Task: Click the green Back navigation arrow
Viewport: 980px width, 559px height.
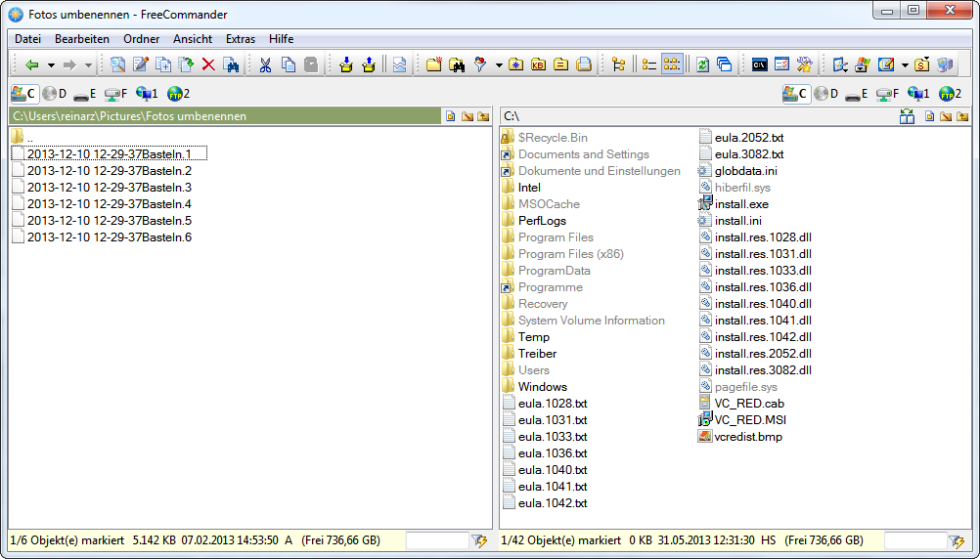Action: pyautogui.click(x=31, y=65)
